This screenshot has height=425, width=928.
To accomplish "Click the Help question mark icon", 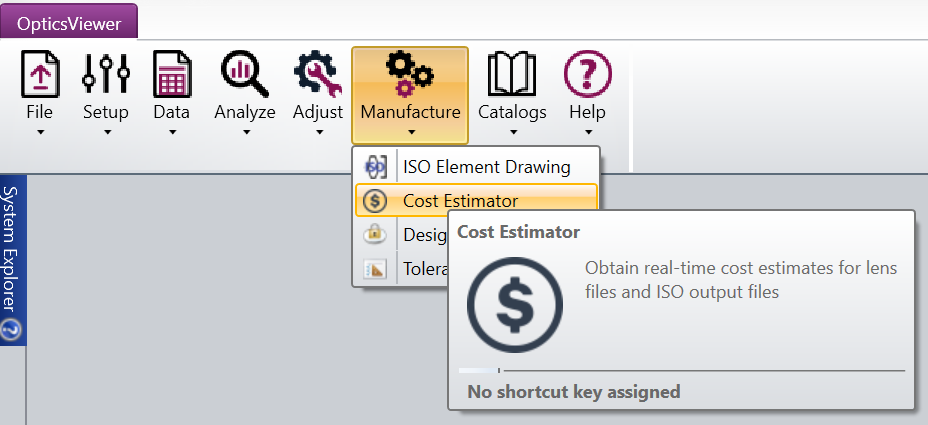I will tap(588, 75).
